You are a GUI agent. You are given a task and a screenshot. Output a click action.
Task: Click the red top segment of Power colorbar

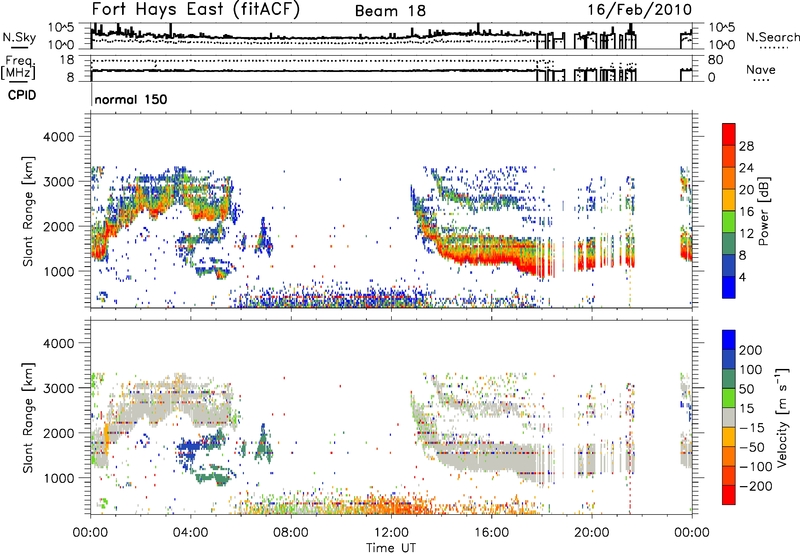[729, 134]
